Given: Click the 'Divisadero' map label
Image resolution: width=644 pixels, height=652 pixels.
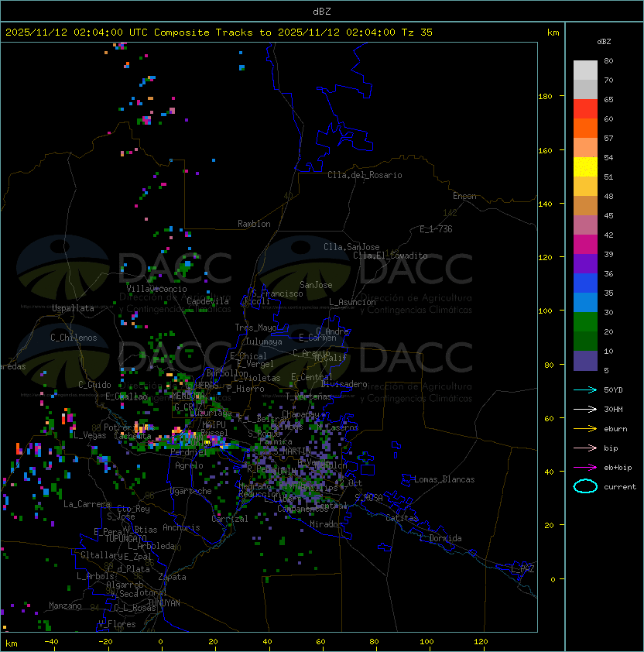Looking at the screenshot, I should 344,384.
